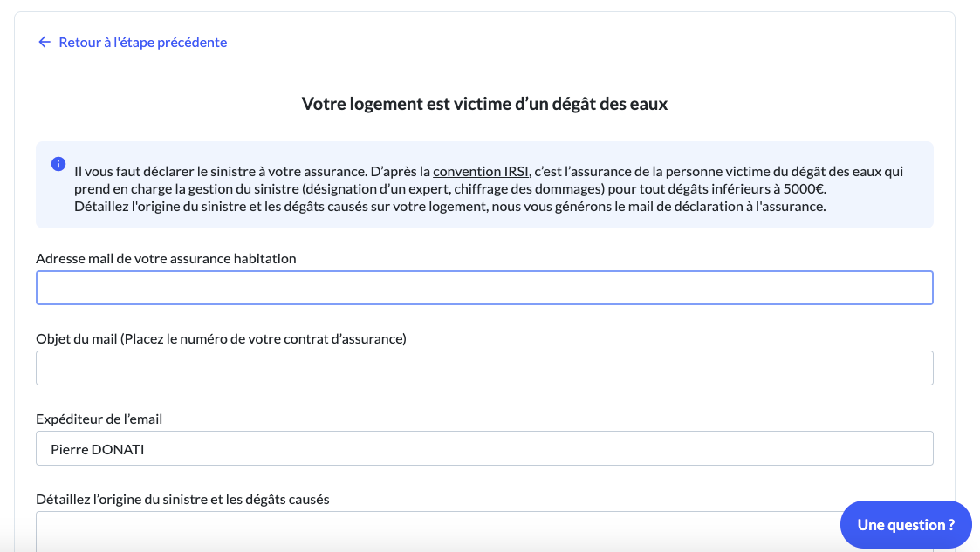
Task: Open 'Retour à l'étape précédente' link
Action: pyautogui.click(x=142, y=42)
